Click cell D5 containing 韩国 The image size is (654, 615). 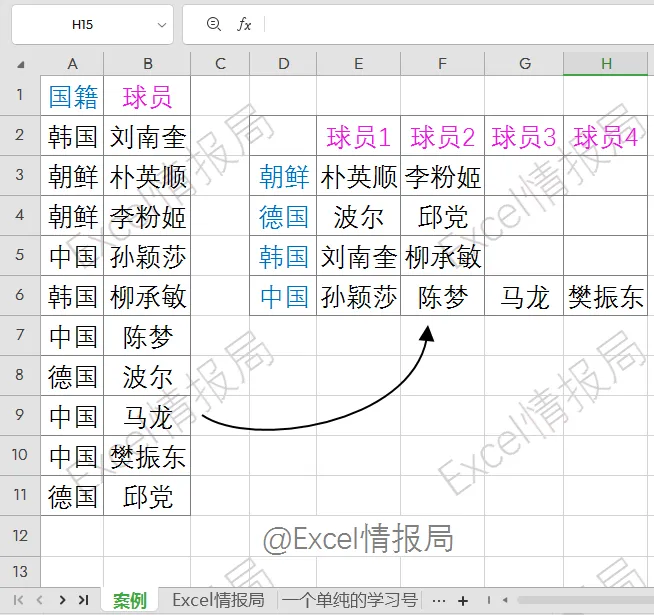point(283,256)
